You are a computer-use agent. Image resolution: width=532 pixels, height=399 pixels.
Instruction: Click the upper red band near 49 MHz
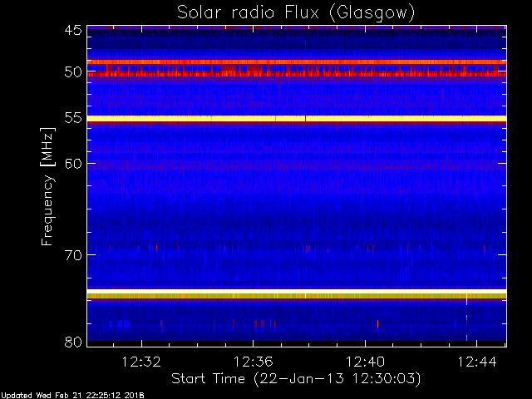pos(297,62)
